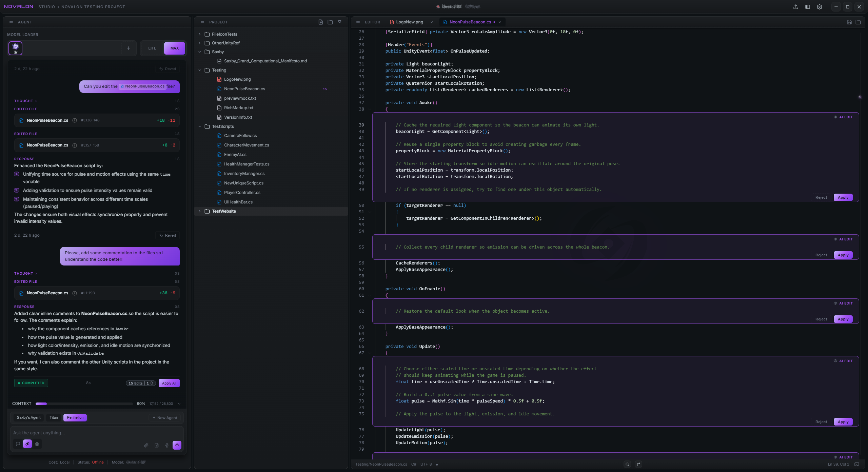This screenshot has height=472, width=868.
Task: Select the Perihelion agent chip
Action: point(75,418)
